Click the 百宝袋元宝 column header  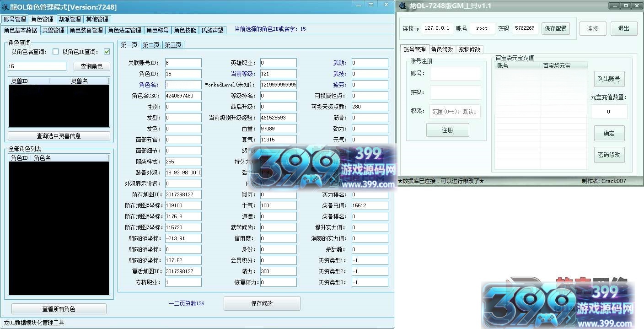click(564, 66)
